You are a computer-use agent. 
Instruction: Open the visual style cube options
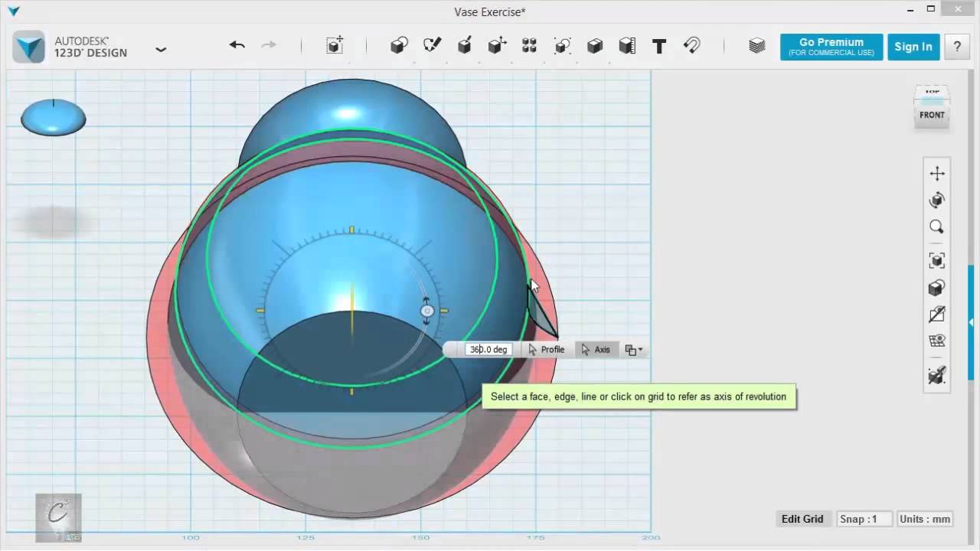tap(937, 288)
